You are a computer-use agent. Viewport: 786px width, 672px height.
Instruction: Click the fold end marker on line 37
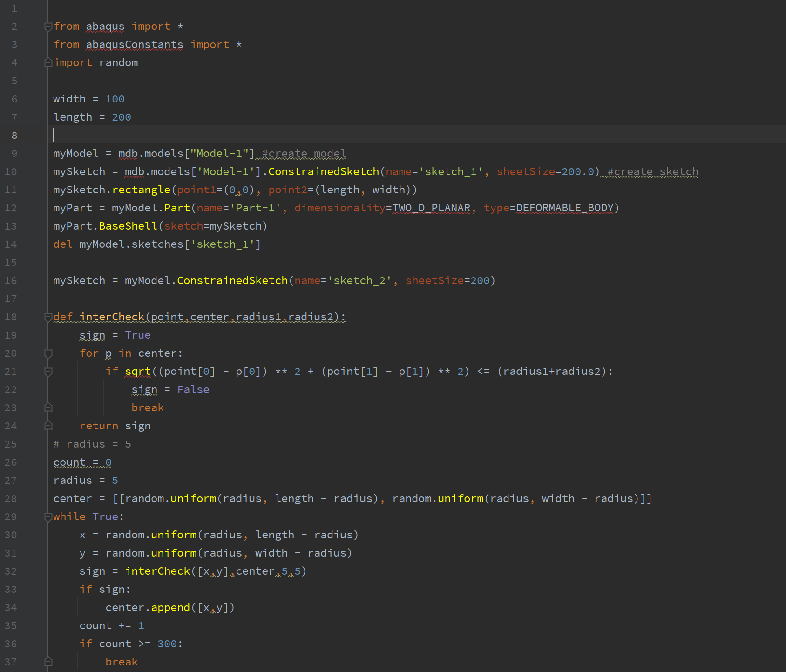pos(48,662)
